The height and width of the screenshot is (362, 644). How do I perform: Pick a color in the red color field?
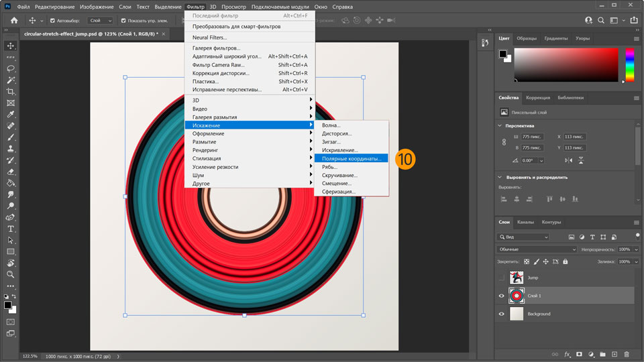(x=566, y=64)
